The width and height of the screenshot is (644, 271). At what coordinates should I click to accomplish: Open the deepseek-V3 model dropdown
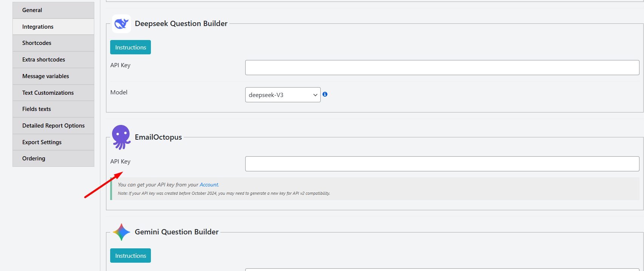tap(283, 95)
